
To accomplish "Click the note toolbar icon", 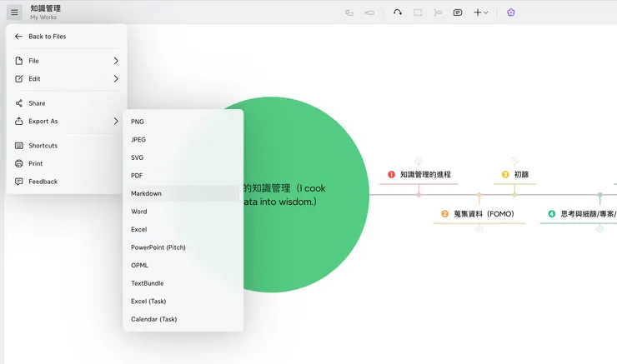I will (x=458, y=12).
